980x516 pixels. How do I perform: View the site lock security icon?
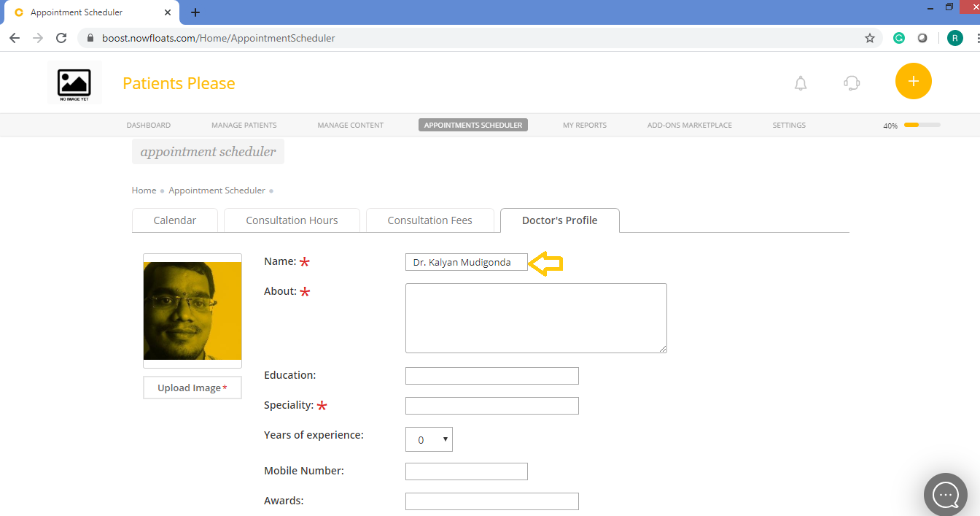click(x=91, y=38)
